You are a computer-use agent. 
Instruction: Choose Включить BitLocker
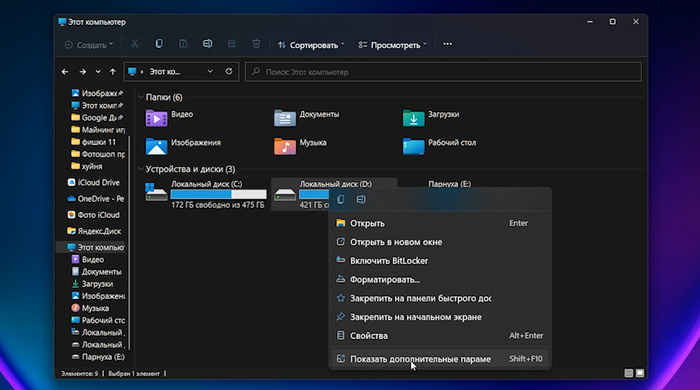[440, 261]
